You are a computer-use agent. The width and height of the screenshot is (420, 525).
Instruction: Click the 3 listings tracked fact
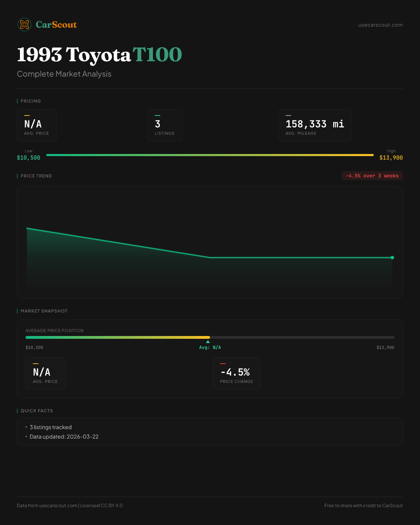(x=50, y=427)
